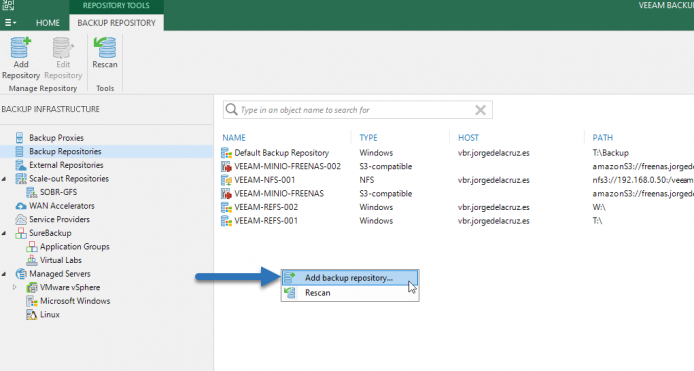Click the Application Groups icon

coord(31,247)
